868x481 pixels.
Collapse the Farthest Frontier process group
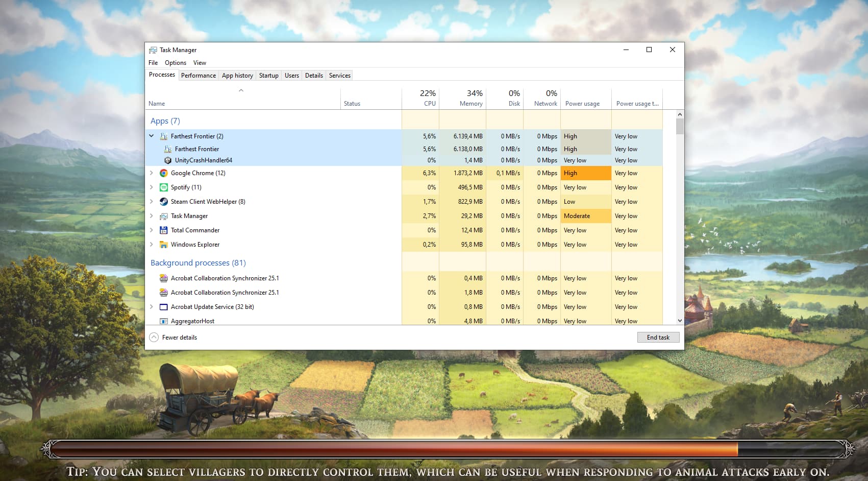(x=152, y=136)
